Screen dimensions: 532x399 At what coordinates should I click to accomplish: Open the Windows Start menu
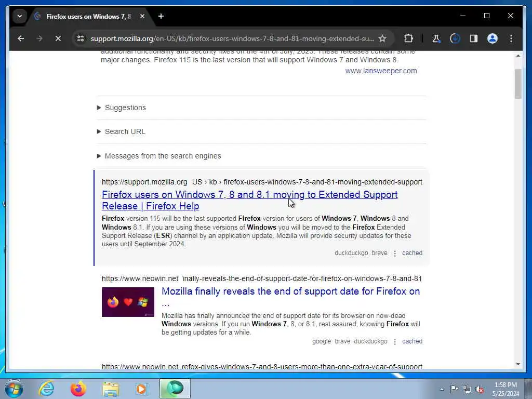[14, 389]
